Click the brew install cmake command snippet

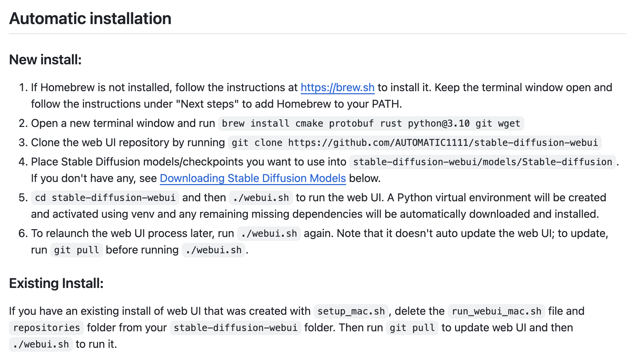tap(371, 124)
